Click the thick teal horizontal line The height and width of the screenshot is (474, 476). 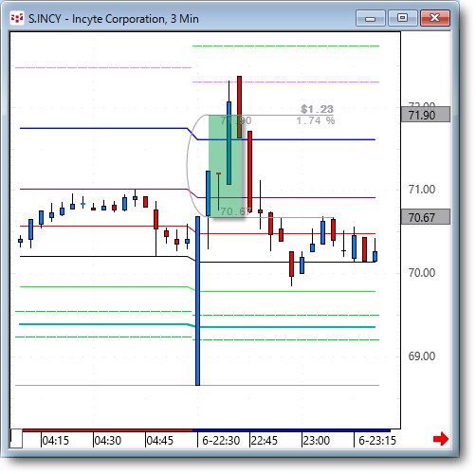(x=197, y=326)
